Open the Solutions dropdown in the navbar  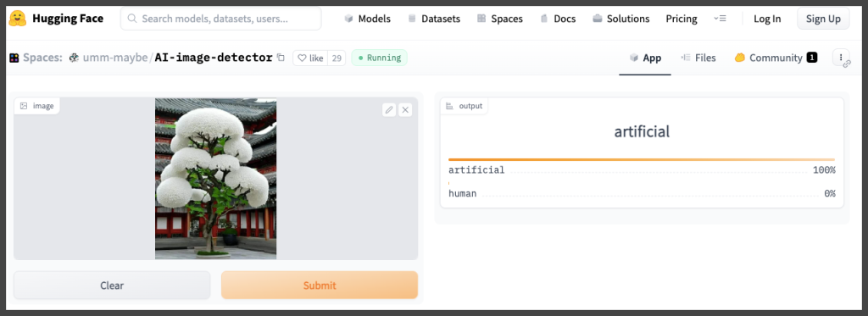click(x=620, y=19)
